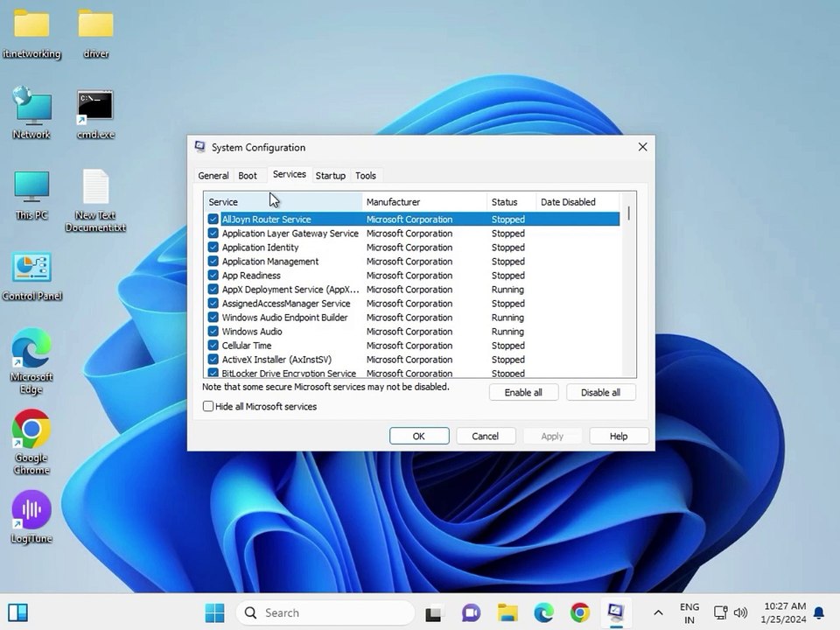
Task: Uncheck ActiveX Installer (AxInstSV) checkbox
Action: click(213, 359)
